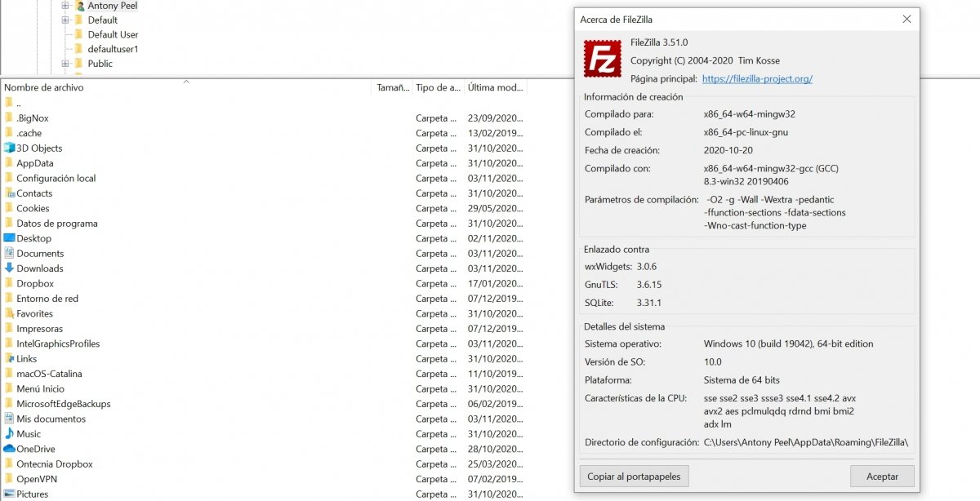Select the 3D Objects folder icon

[9, 148]
